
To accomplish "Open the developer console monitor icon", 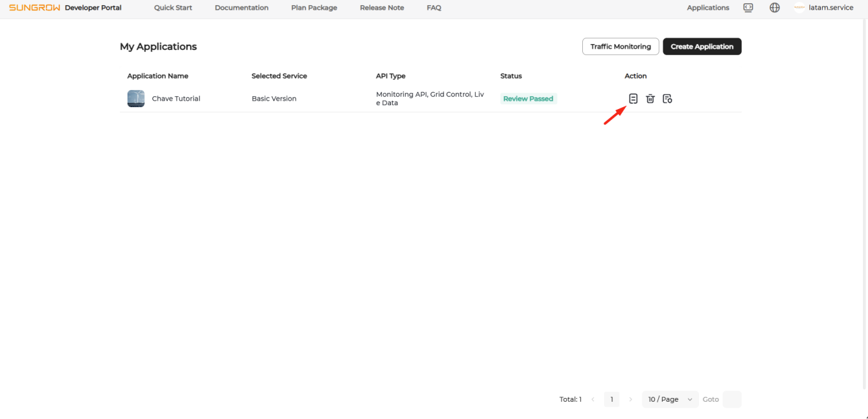I will coord(748,8).
